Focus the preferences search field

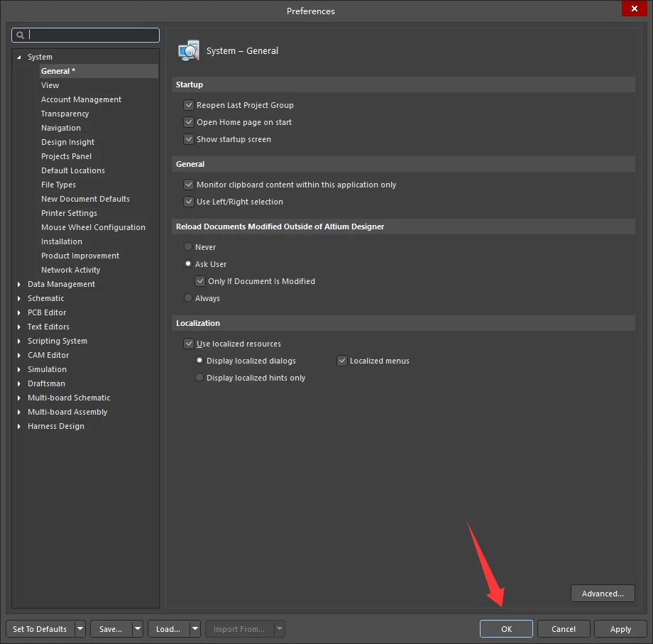tap(85, 36)
